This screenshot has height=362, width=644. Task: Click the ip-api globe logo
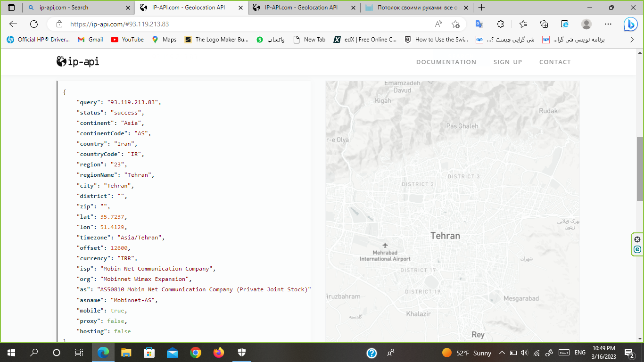pyautogui.click(x=78, y=61)
